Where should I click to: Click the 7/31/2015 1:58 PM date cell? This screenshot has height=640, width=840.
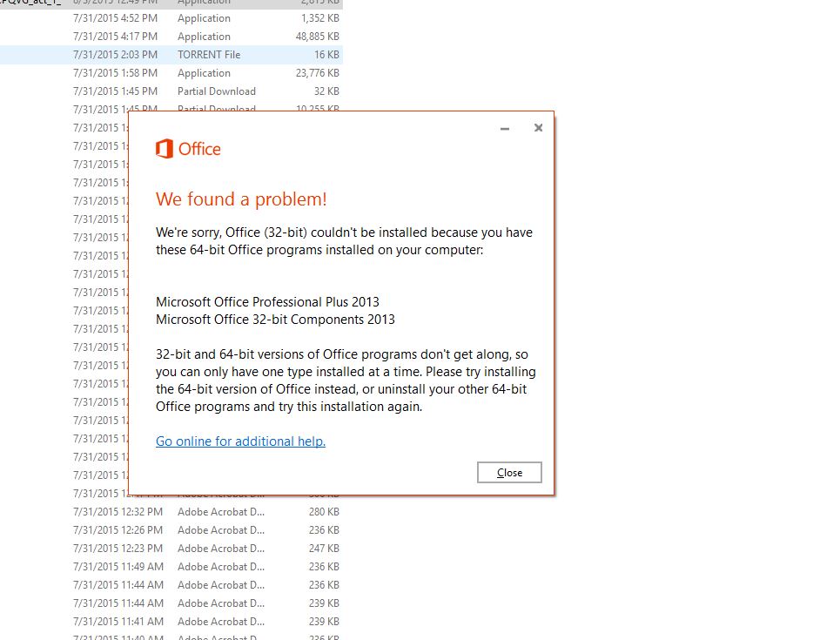[x=115, y=73]
